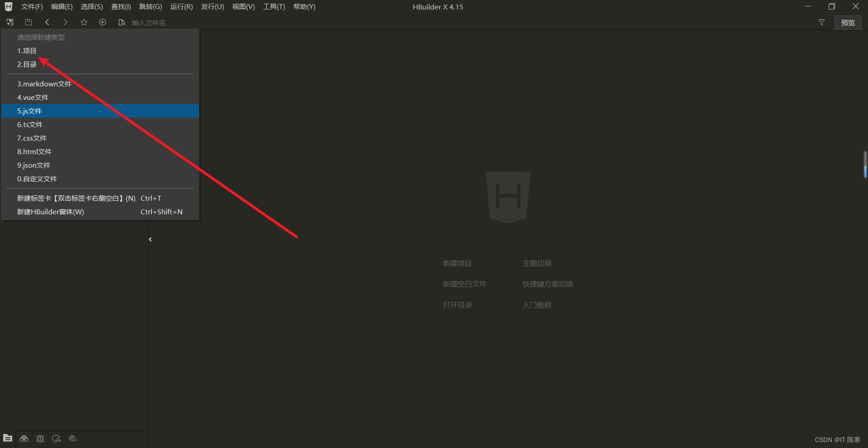Image resolution: width=868 pixels, height=448 pixels.
Task: Select 1.项目 in new type menu
Action: pos(100,51)
